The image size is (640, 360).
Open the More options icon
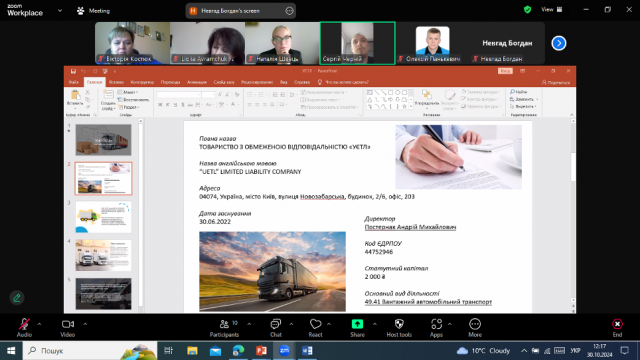[x=475, y=328]
